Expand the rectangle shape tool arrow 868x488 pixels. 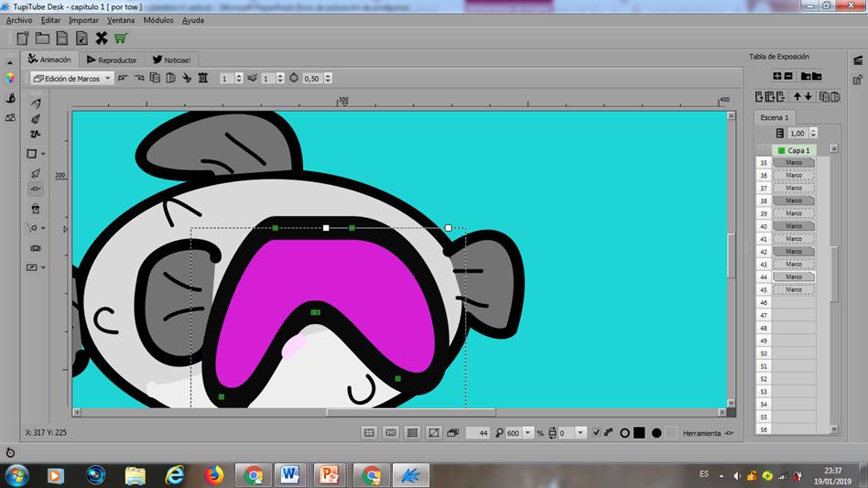pyautogui.click(x=43, y=155)
